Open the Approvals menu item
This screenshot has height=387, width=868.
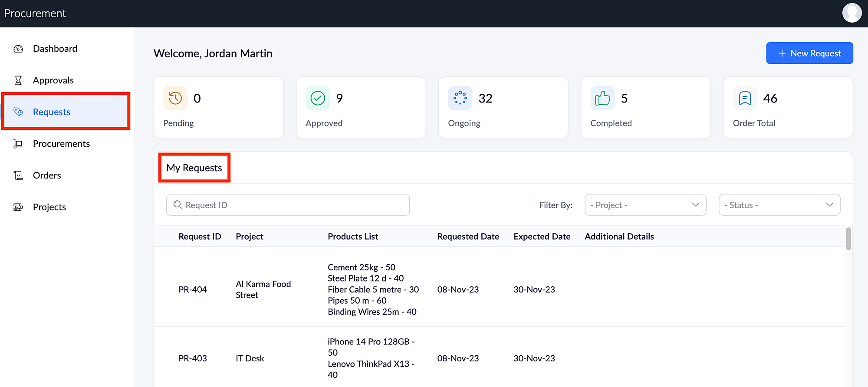(53, 80)
